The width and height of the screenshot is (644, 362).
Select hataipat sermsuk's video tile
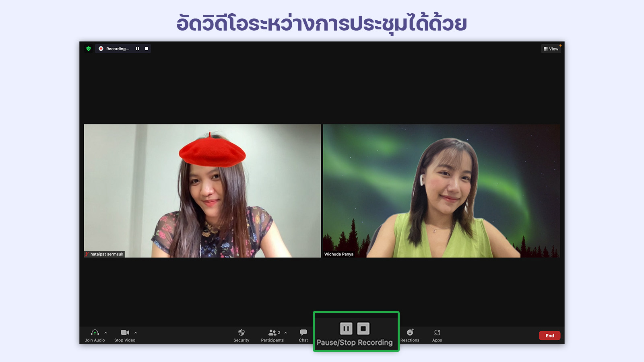point(202,191)
